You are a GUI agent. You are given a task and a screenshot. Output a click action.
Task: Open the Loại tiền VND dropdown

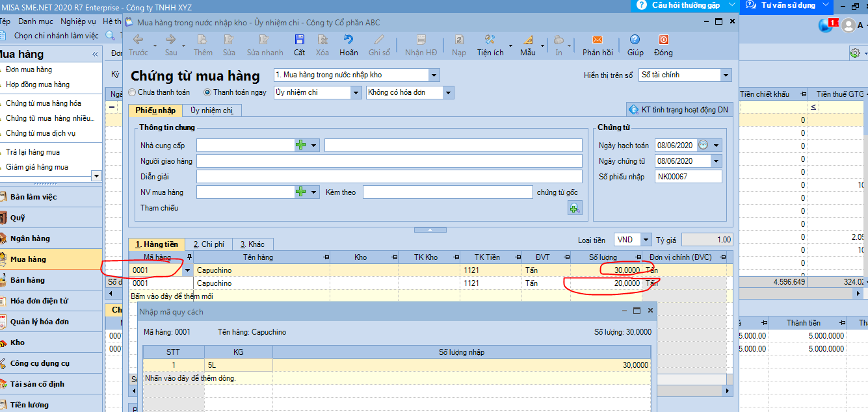point(646,240)
